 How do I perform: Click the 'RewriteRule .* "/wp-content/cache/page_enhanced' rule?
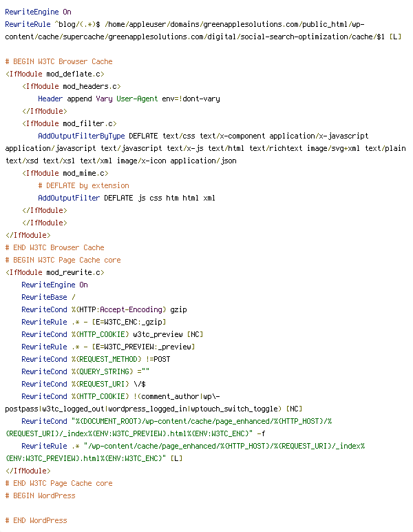tap(118, 446)
